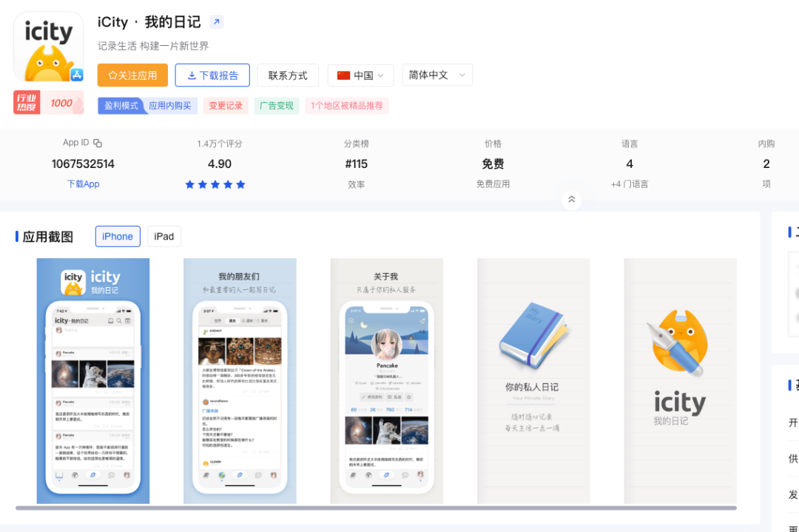Switch to the iPad screenshots tab
Viewport: 799px width, 532px height.
(x=164, y=237)
